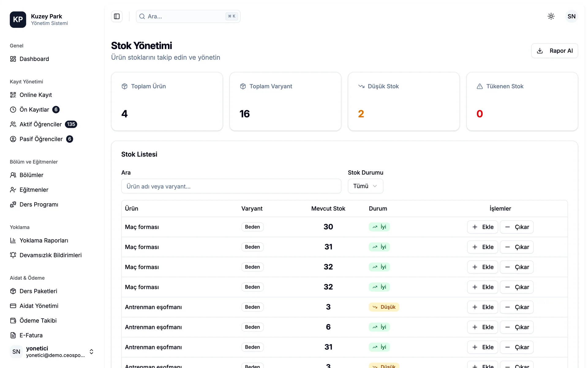
Task: Toggle the light/dark theme sun icon
Action: 551,16
